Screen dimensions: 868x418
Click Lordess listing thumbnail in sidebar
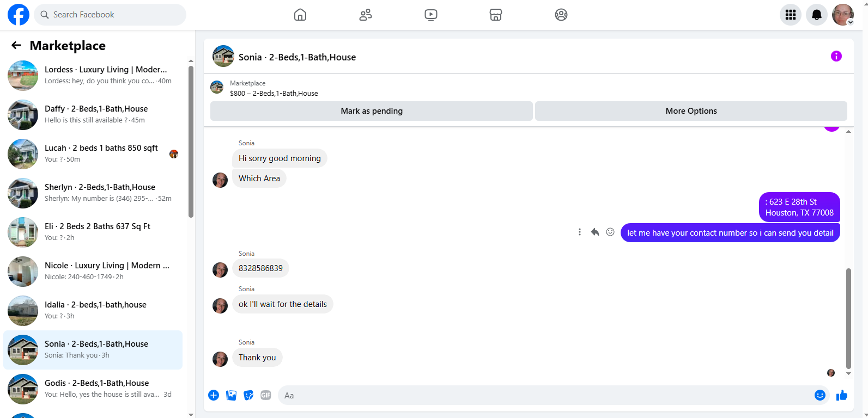[x=23, y=76]
